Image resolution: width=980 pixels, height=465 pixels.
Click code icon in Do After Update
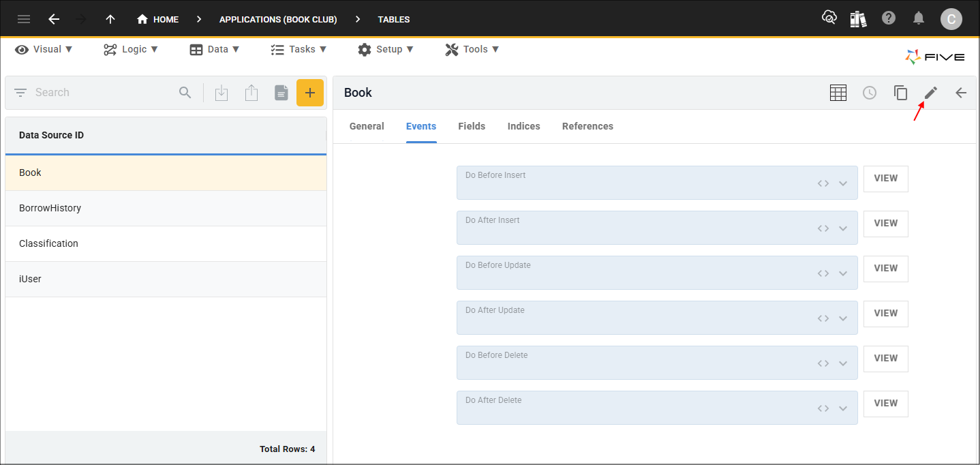click(x=823, y=318)
